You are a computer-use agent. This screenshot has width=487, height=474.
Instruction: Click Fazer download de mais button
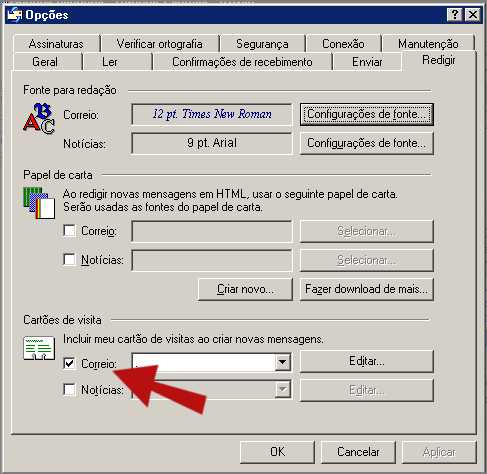(367, 289)
